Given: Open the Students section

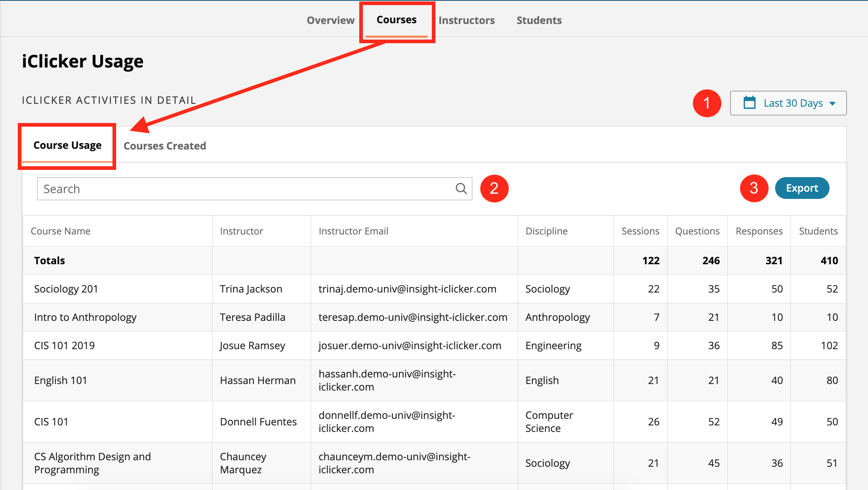Looking at the screenshot, I should pyautogui.click(x=539, y=20).
